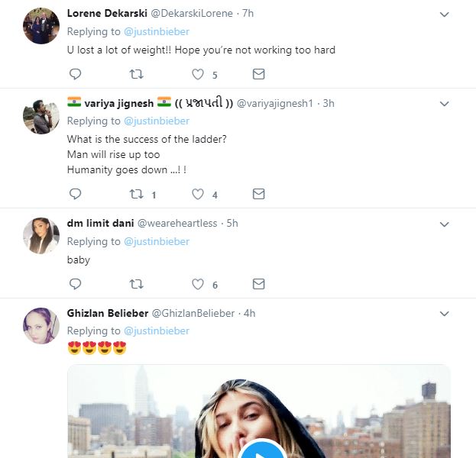Open the chevron menu on Ghizlan Belieber's tweet
The width and height of the screenshot is (476, 458).
445,314
